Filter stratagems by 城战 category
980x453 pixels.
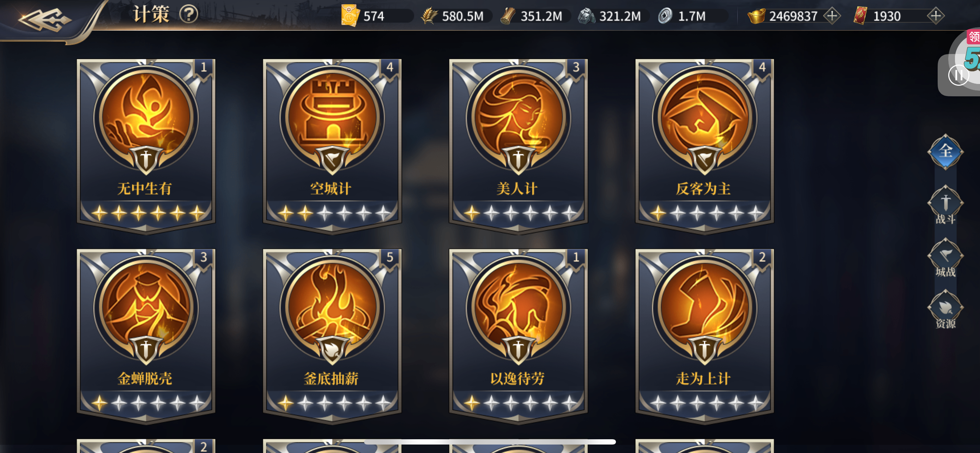point(945,258)
